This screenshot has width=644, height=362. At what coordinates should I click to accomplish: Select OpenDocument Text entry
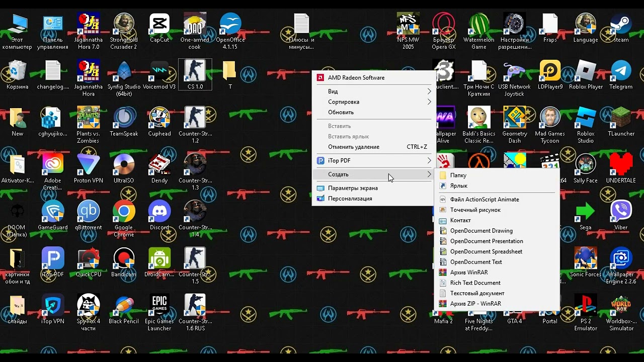click(497, 262)
